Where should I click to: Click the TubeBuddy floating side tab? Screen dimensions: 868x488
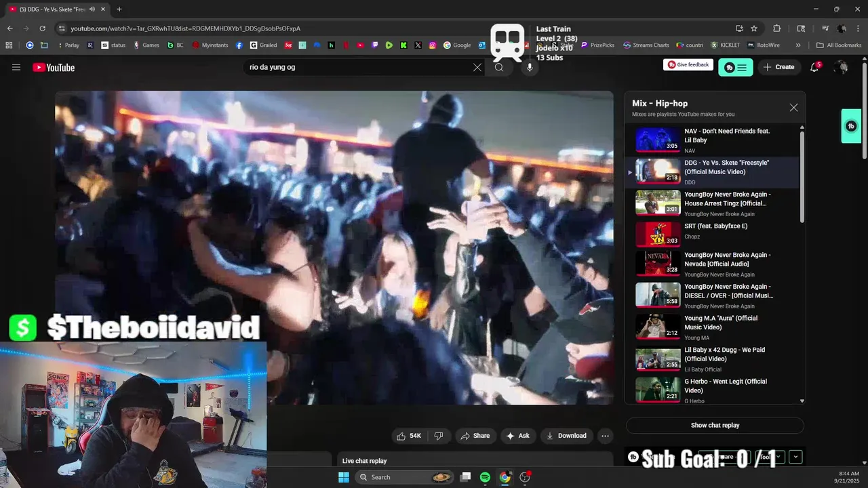pos(851,126)
